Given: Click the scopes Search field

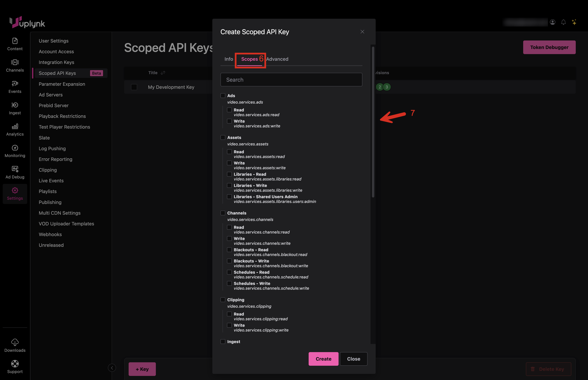Looking at the screenshot, I should (291, 80).
